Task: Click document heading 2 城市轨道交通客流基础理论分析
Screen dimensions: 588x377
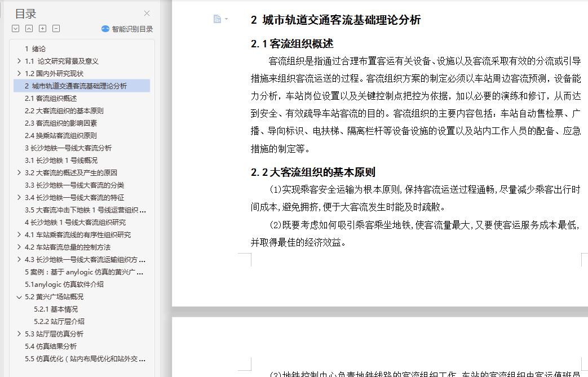Action: pos(335,20)
